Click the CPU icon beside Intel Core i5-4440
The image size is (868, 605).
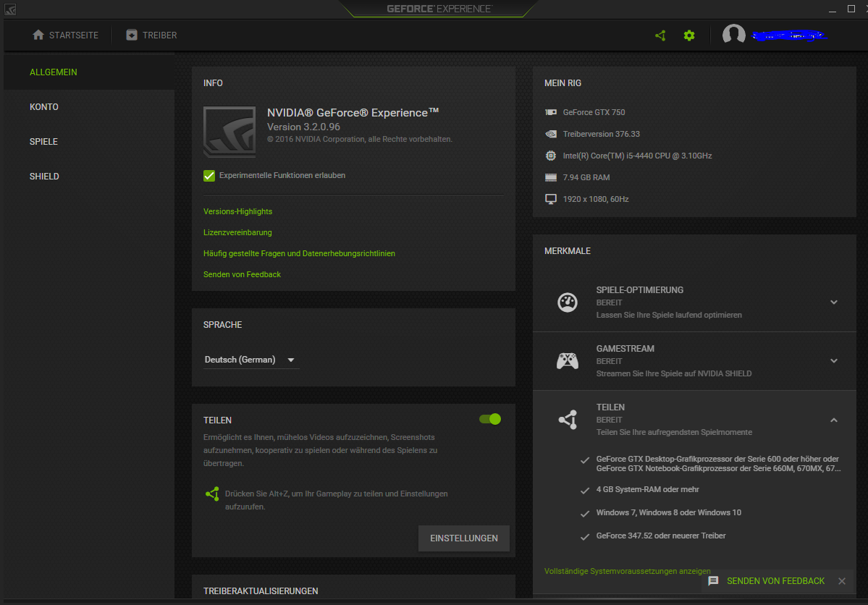point(551,156)
